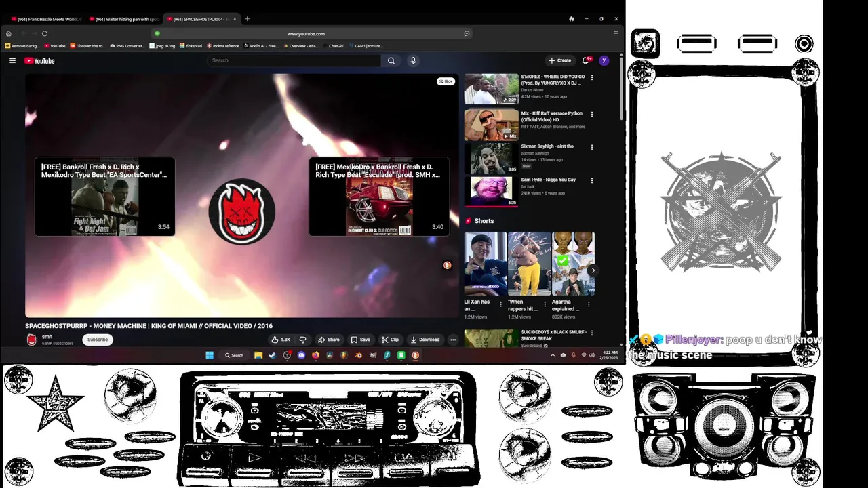Open Steam from the taskbar
This screenshot has height=488, width=868.
coord(273,355)
